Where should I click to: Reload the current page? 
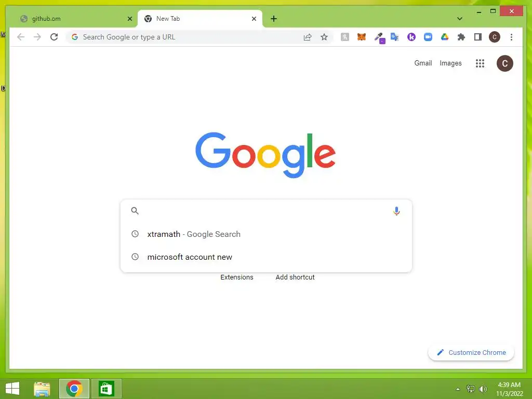click(x=54, y=37)
